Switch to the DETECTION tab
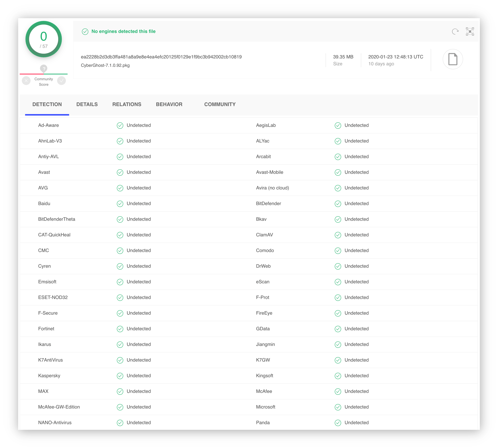Image resolution: width=498 pixels, height=448 pixels. [47, 104]
